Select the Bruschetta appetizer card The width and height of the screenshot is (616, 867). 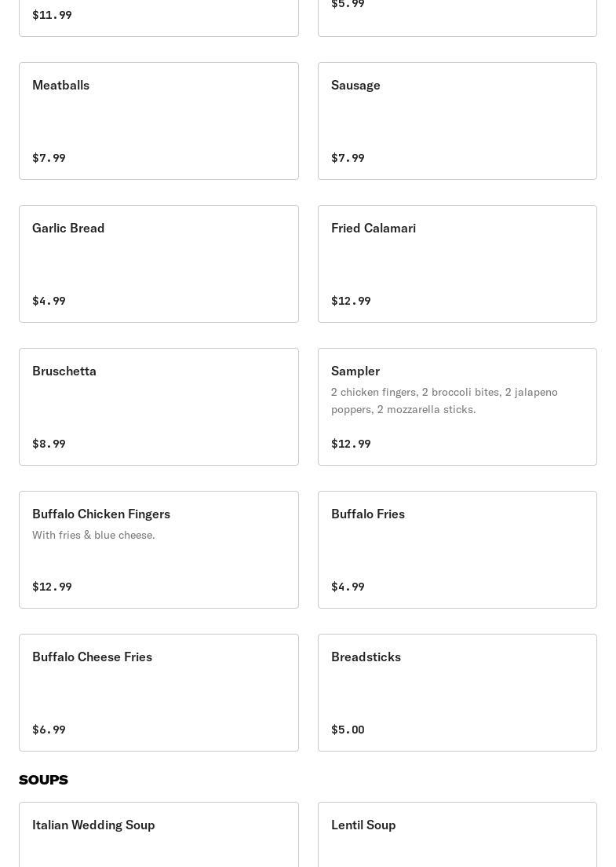pos(159,407)
